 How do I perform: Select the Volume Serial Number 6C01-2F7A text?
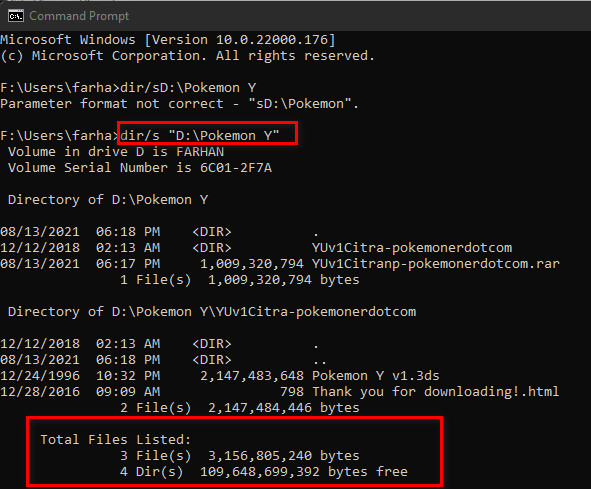(140, 168)
